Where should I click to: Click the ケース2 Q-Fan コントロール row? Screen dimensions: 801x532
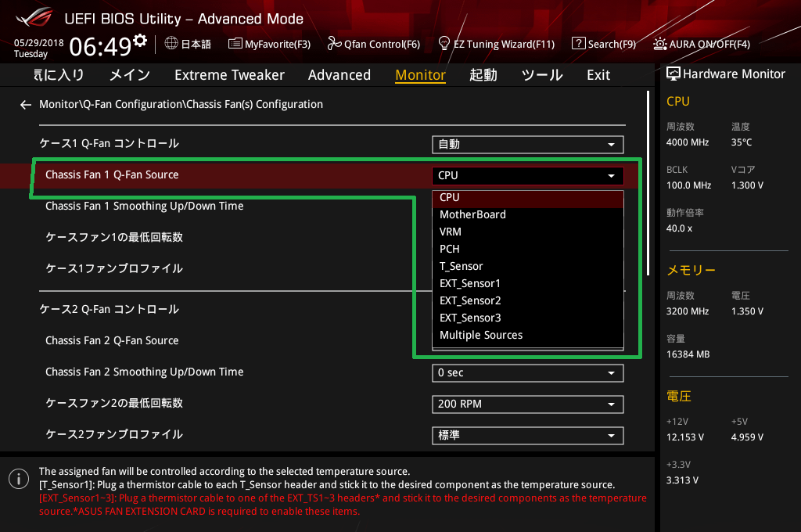click(110, 309)
